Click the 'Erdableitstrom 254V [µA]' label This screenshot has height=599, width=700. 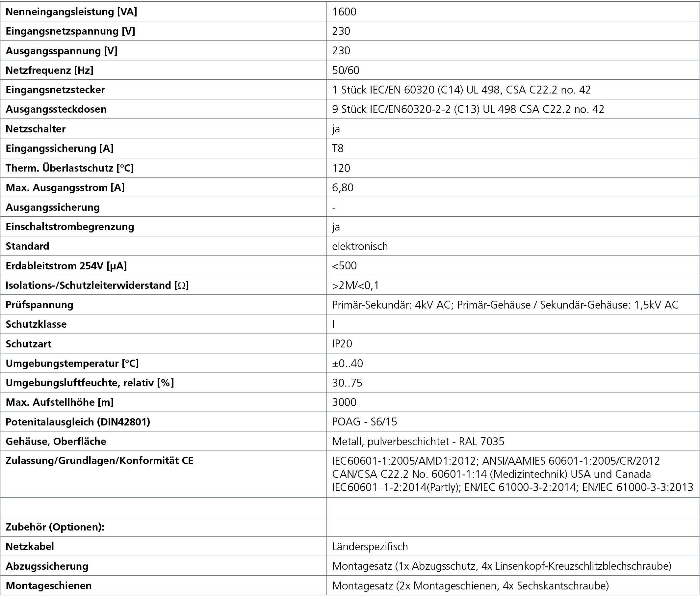click(66, 266)
